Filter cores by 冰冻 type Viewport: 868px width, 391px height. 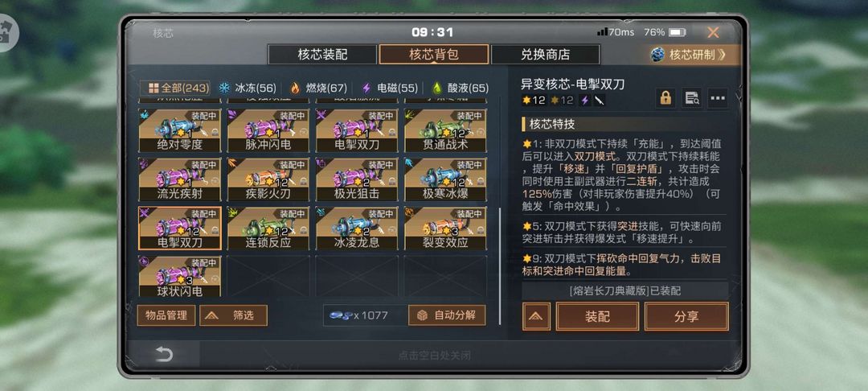click(x=247, y=88)
